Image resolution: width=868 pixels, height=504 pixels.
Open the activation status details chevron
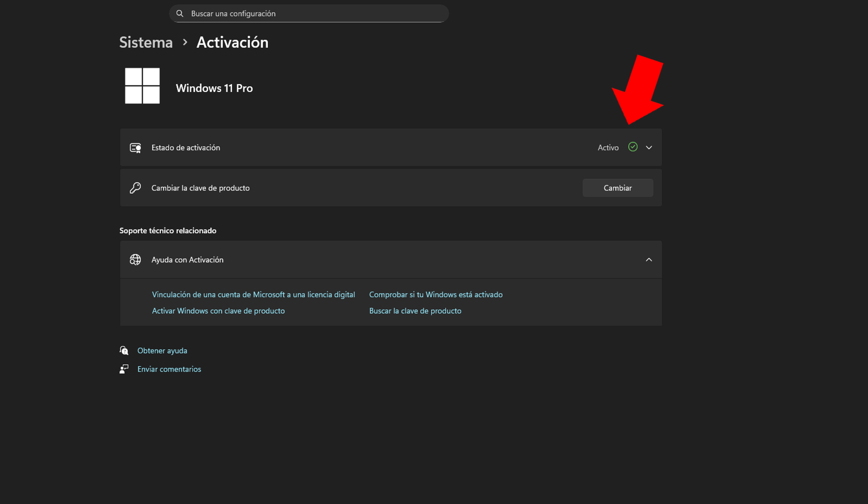[649, 147]
